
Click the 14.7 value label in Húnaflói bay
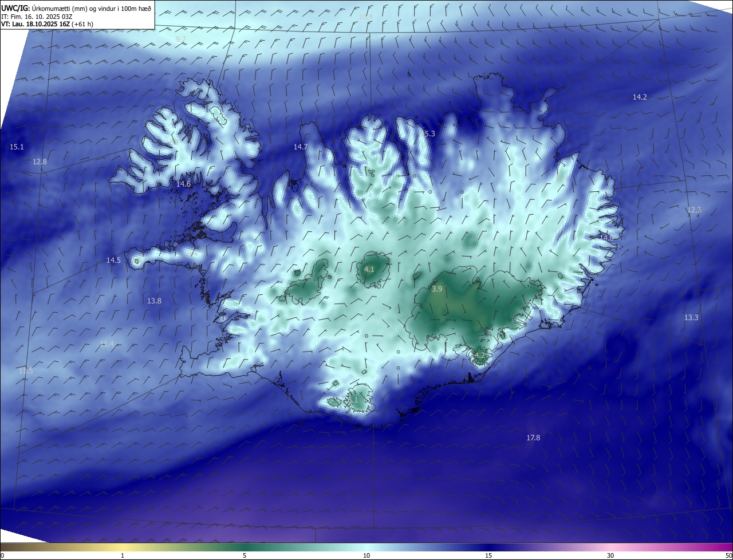pyautogui.click(x=301, y=147)
